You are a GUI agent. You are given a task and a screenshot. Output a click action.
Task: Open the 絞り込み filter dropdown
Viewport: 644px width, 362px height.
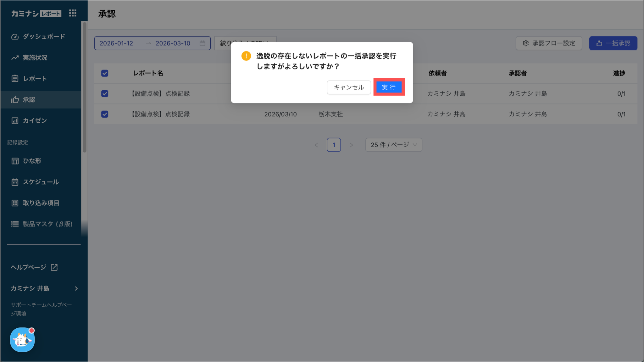point(223,43)
